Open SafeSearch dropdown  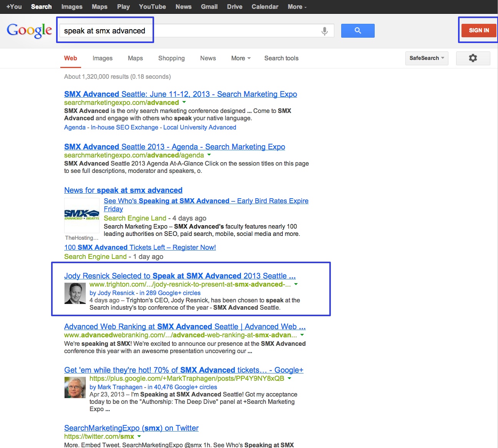(x=427, y=58)
